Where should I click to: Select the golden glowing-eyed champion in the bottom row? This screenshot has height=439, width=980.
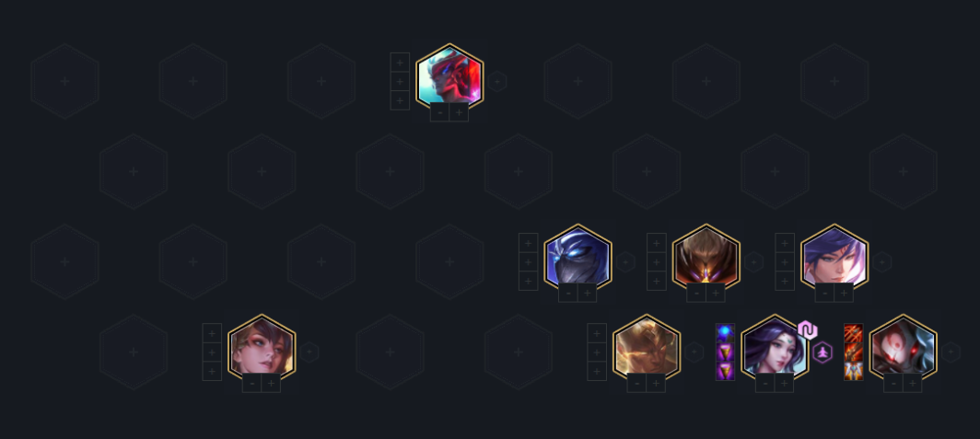tap(647, 348)
